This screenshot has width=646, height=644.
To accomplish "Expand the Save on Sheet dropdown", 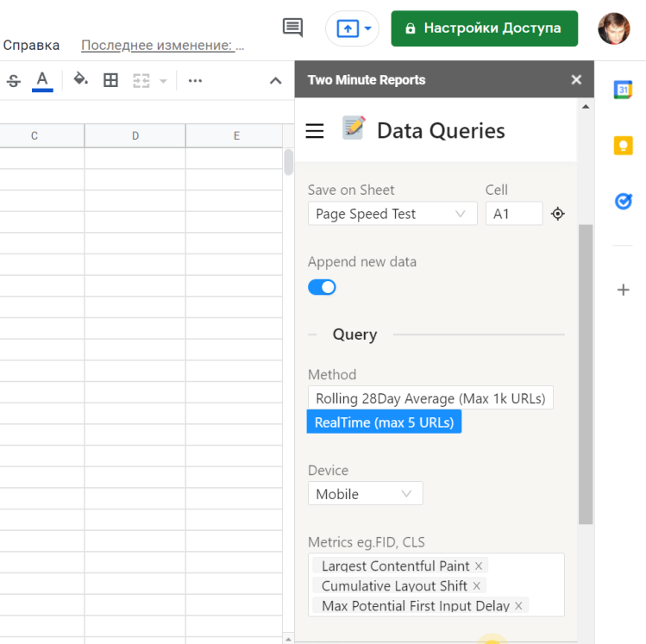I will point(392,214).
